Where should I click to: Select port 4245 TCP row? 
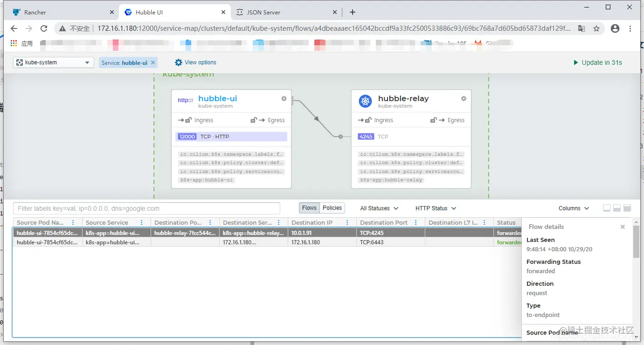coord(411,137)
